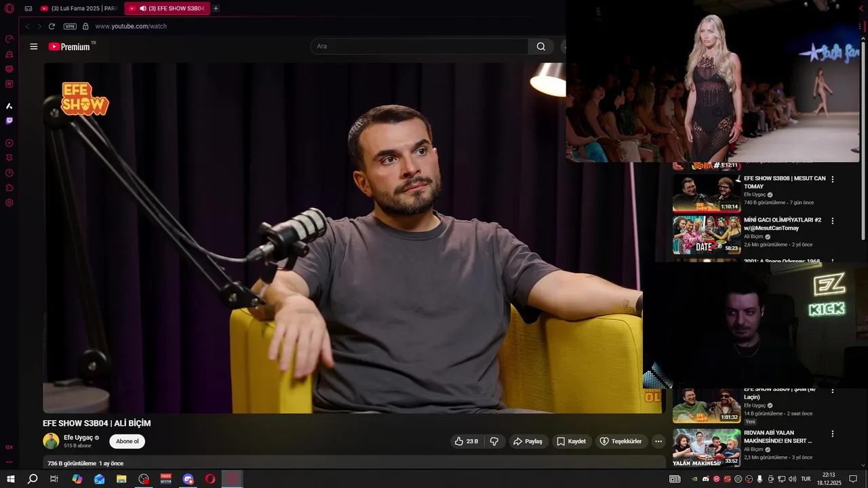Open Discord icon in system tray
The image size is (868, 488).
705,479
